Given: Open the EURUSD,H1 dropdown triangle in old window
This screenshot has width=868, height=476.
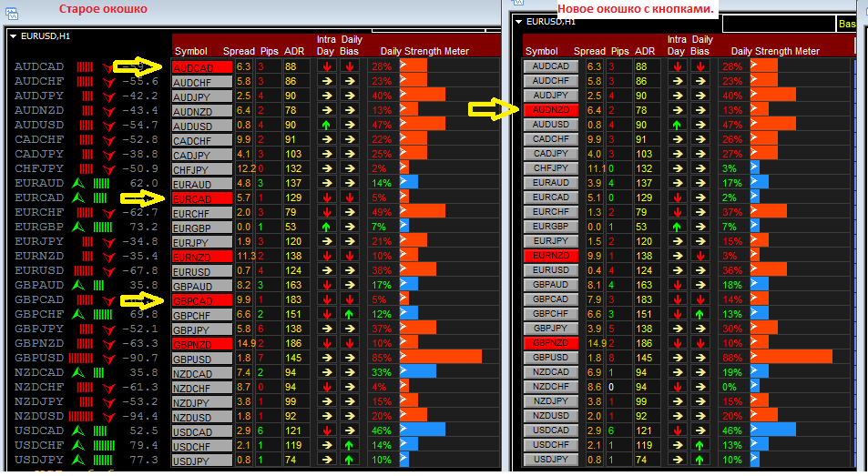Looking at the screenshot, I should [14, 36].
